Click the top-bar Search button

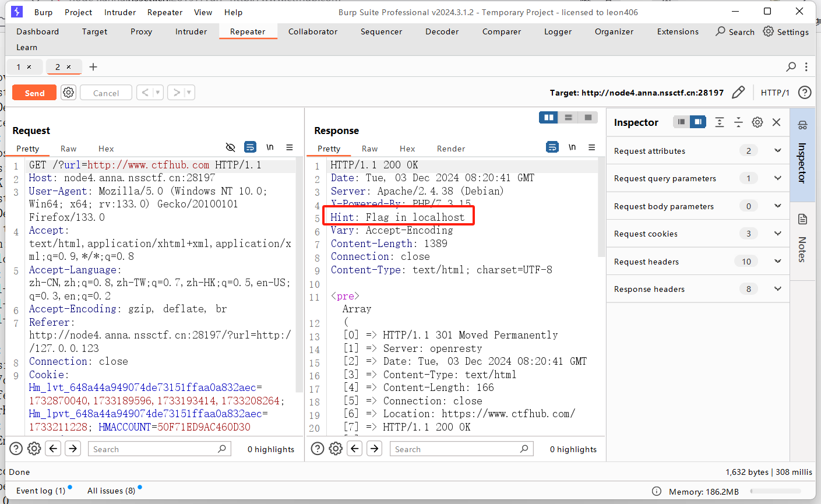point(735,31)
